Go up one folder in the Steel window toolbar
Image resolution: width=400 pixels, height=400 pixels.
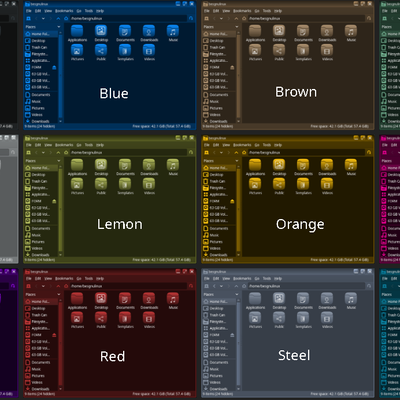[236, 286]
